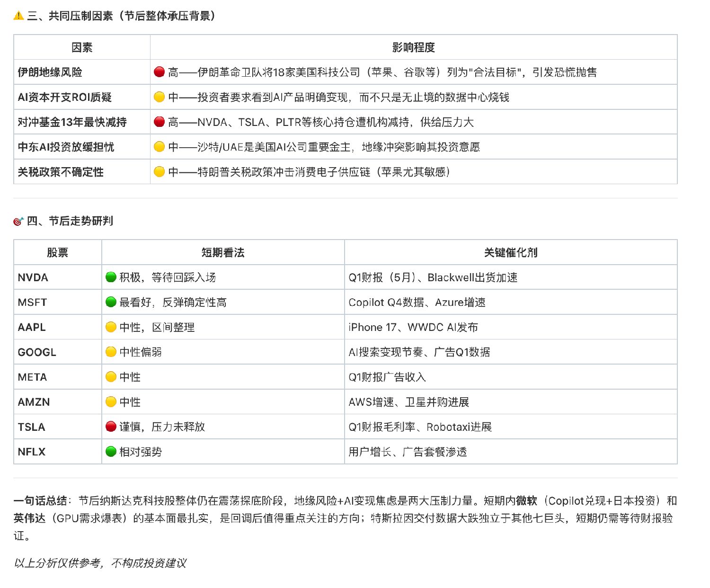Click the red circle in the 对冲基金13年最快减持 row
Image resolution: width=710 pixels, height=588 pixels.
160,122
